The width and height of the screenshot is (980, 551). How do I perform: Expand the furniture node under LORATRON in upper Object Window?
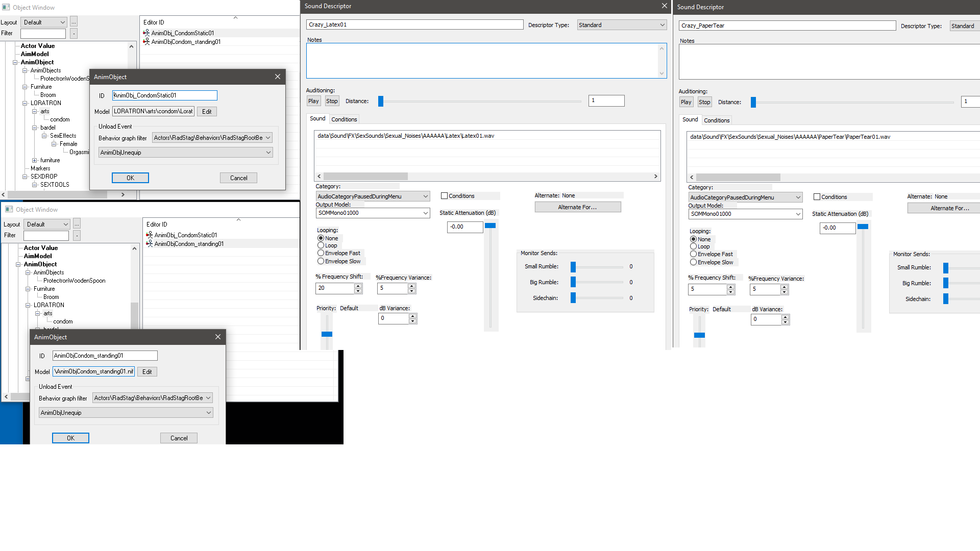click(34, 160)
